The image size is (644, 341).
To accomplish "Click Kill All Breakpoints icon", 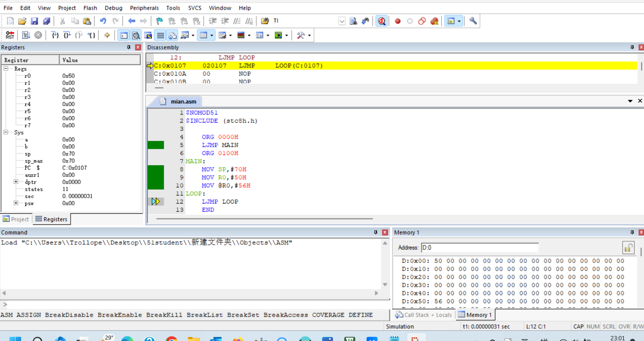I will pos(435,21).
